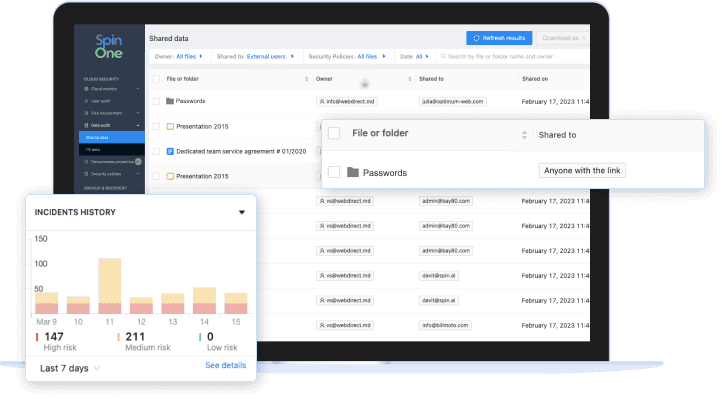Image resolution: width=722 pixels, height=399 pixels.
Task: Click the User audit person icon
Action: [86, 101]
